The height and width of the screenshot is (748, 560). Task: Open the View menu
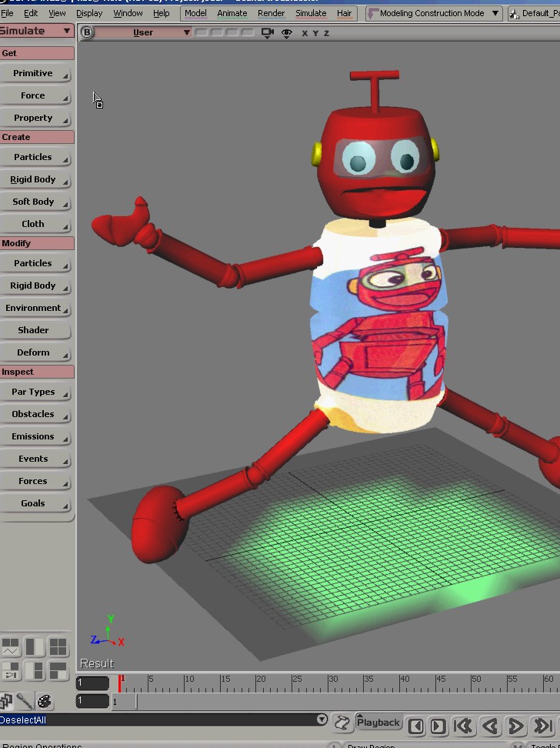(x=57, y=13)
